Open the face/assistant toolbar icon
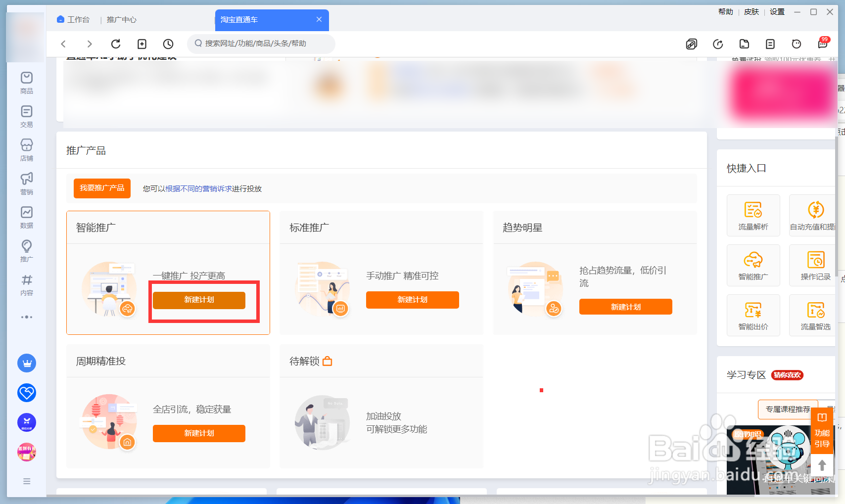This screenshot has width=845, height=504. coord(797,44)
